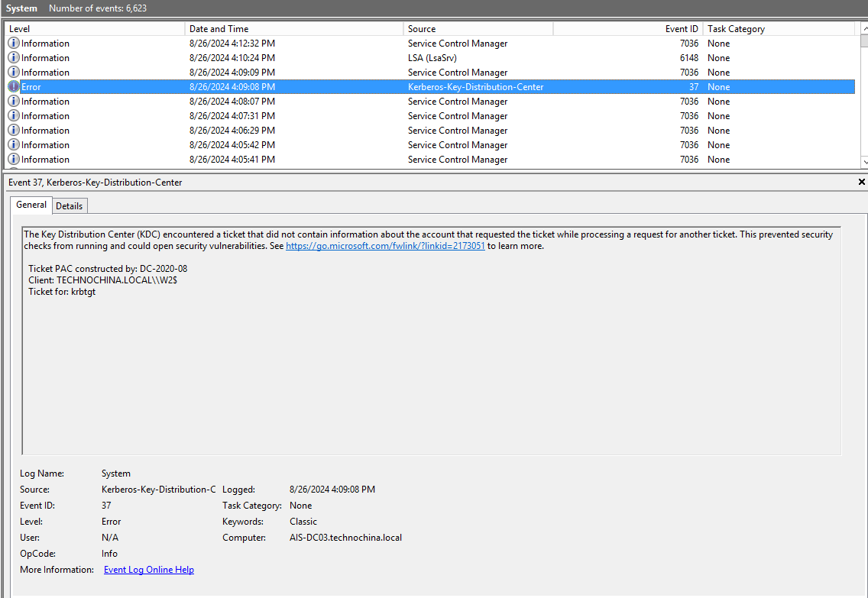Click the Level value Error in details
The image size is (868, 598).
[111, 522]
